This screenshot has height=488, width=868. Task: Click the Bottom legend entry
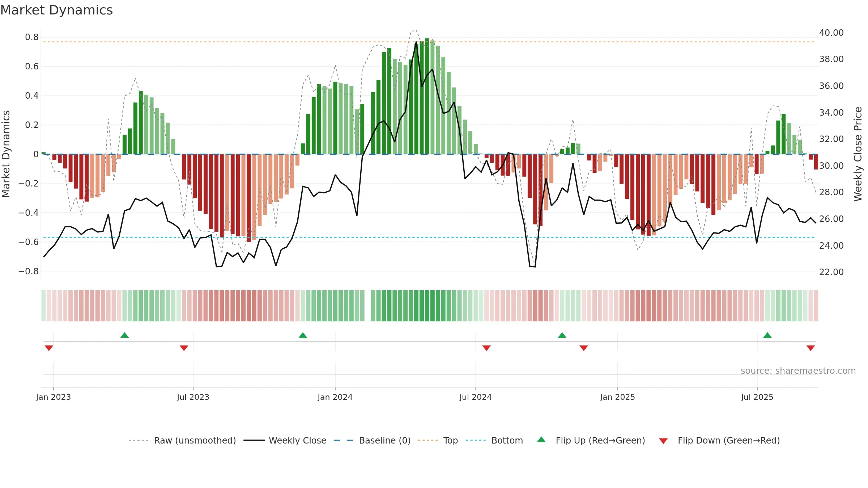pos(494,440)
